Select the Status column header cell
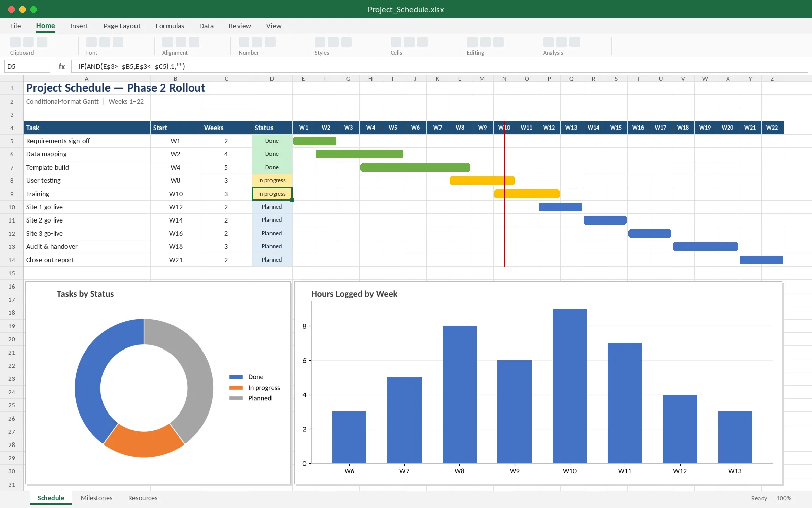This screenshot has width=812, height=508. pos(272,128)
